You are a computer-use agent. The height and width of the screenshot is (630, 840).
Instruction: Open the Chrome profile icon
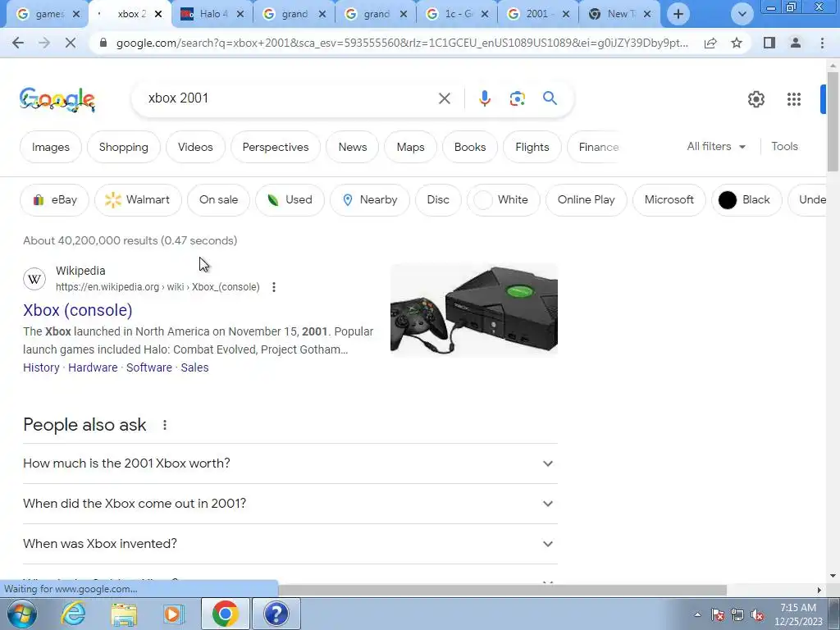796,43
